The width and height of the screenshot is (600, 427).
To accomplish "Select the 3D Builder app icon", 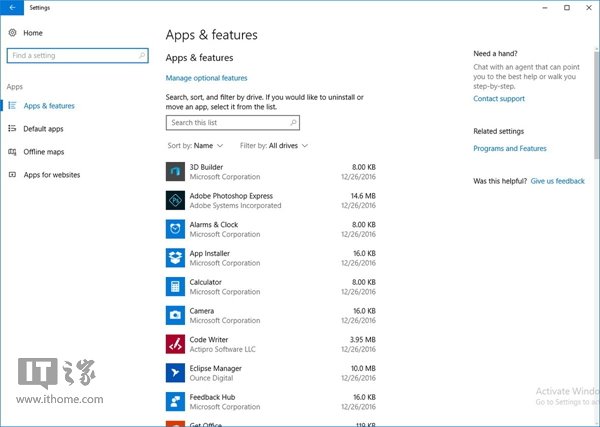I will 175,171.
